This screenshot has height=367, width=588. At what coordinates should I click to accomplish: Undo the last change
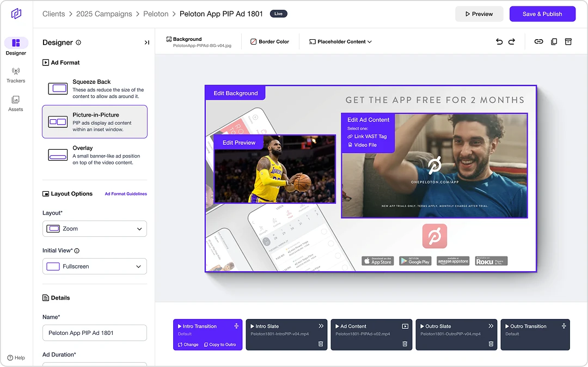tap(499, 41)
